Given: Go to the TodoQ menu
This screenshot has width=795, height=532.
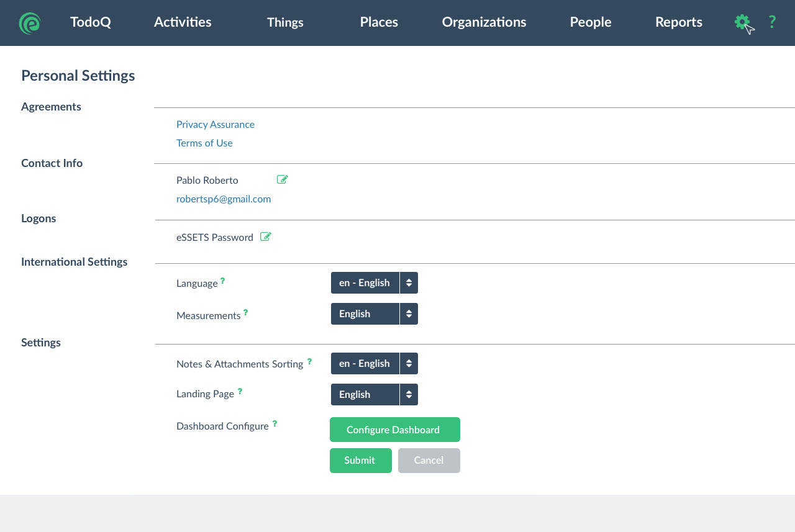Looking at the screenshot, I should pos(91,22).
